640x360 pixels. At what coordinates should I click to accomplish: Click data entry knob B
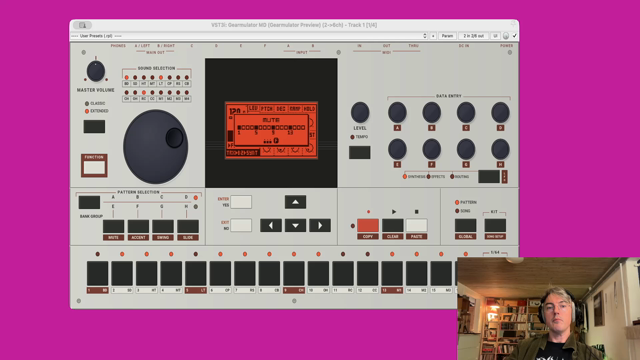(x=431, y=113)
